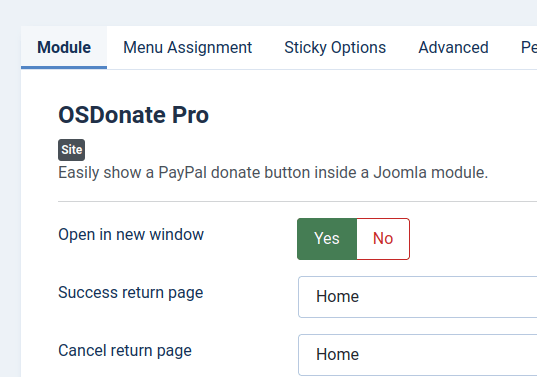Set Open in new window to Yes

point(327,239)
